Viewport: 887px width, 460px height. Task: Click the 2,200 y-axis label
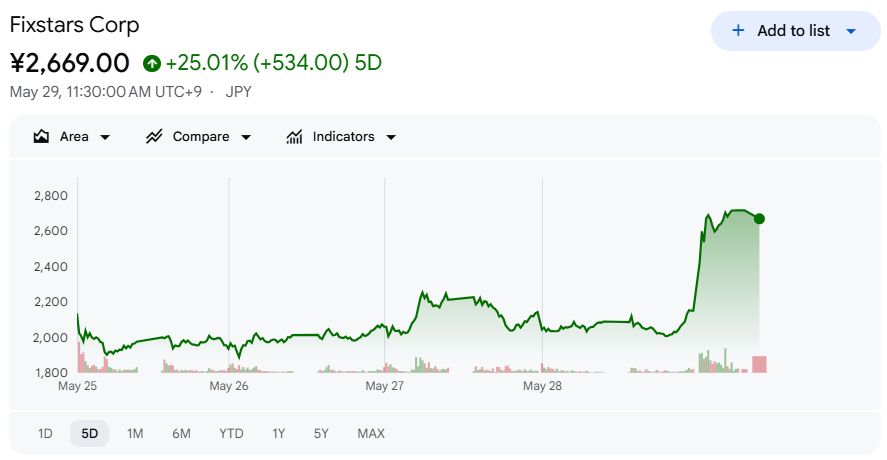(51, 302)
